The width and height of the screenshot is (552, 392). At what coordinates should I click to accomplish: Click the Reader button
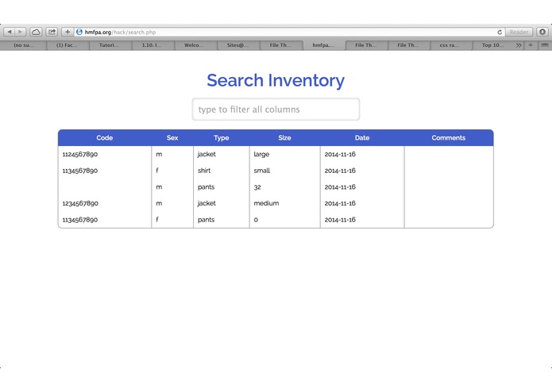519,32
